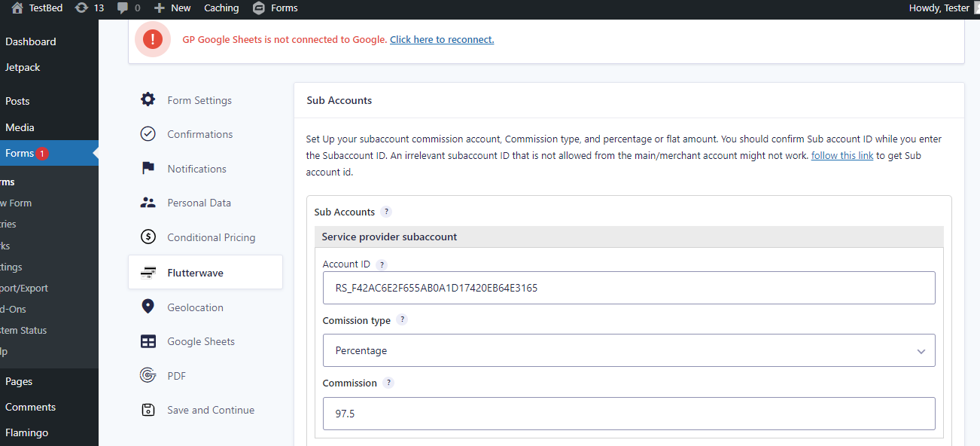Click into the Commission value field
980x446 pixels.
pyautogui.click(x=628, y=414)
